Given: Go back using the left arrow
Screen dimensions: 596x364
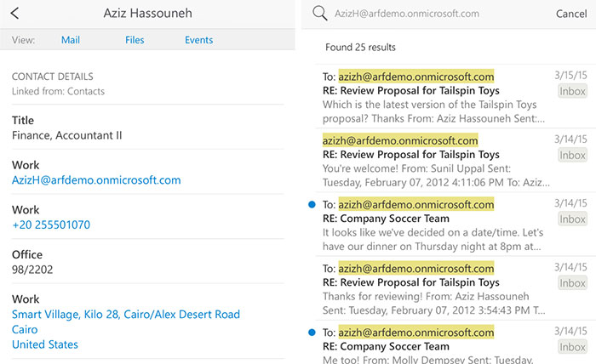Looking at the screenshot, I should tap(14, 14).
